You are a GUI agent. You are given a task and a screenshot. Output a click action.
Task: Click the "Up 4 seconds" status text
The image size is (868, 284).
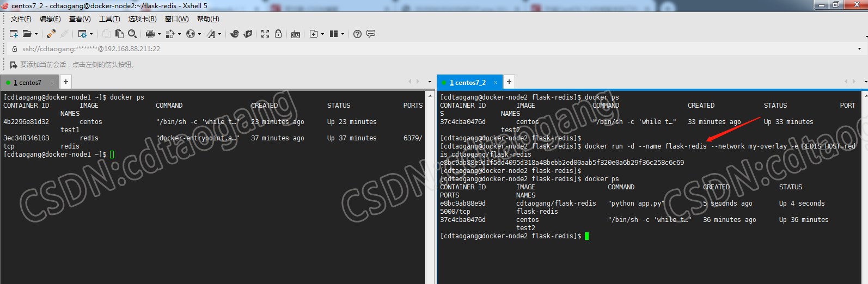click(x=802, y=203)
